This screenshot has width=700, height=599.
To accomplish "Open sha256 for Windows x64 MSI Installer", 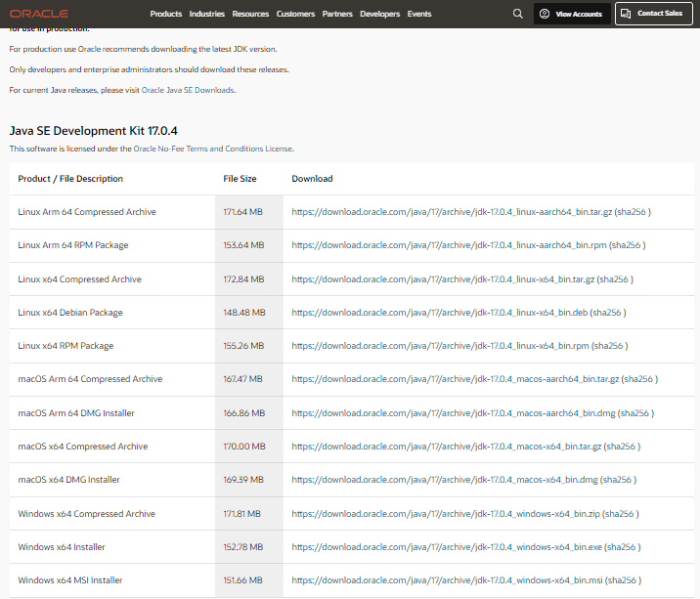I will (622, 580).
